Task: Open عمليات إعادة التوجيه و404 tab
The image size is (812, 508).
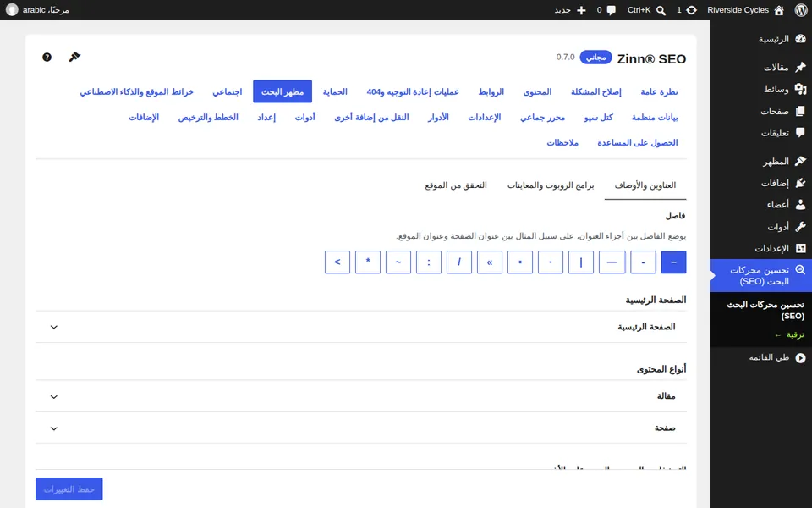Action: point(413,91)
